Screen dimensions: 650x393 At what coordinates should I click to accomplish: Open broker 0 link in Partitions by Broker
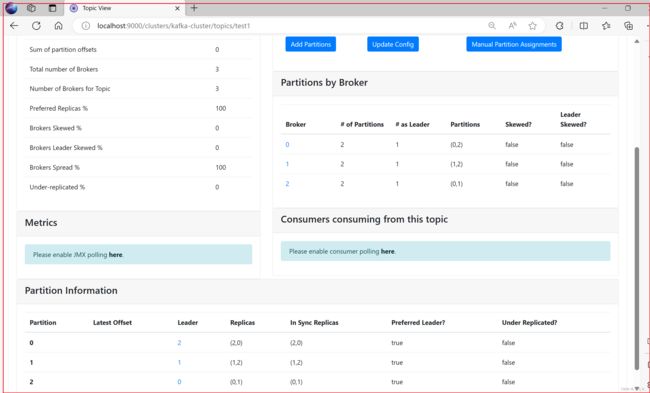click(287, 145)
